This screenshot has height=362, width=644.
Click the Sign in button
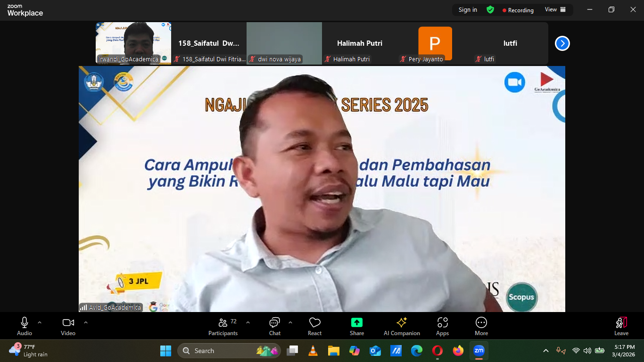pos(468,9)
